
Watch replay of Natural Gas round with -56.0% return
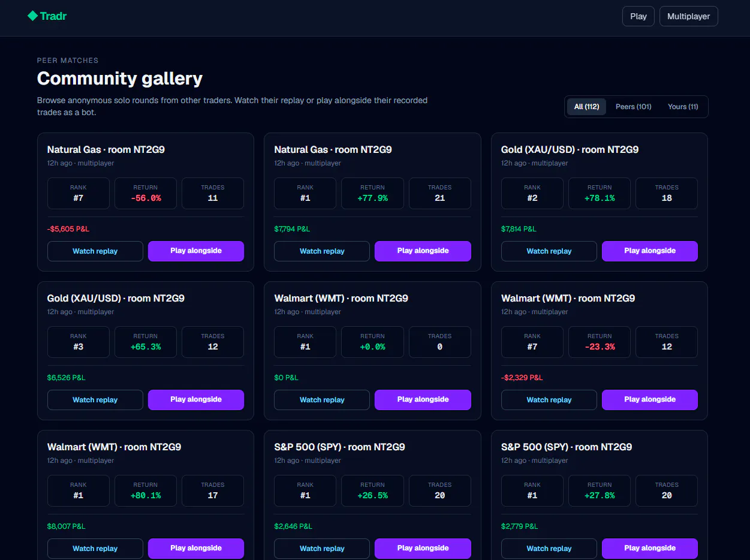(x=95, y=251)
